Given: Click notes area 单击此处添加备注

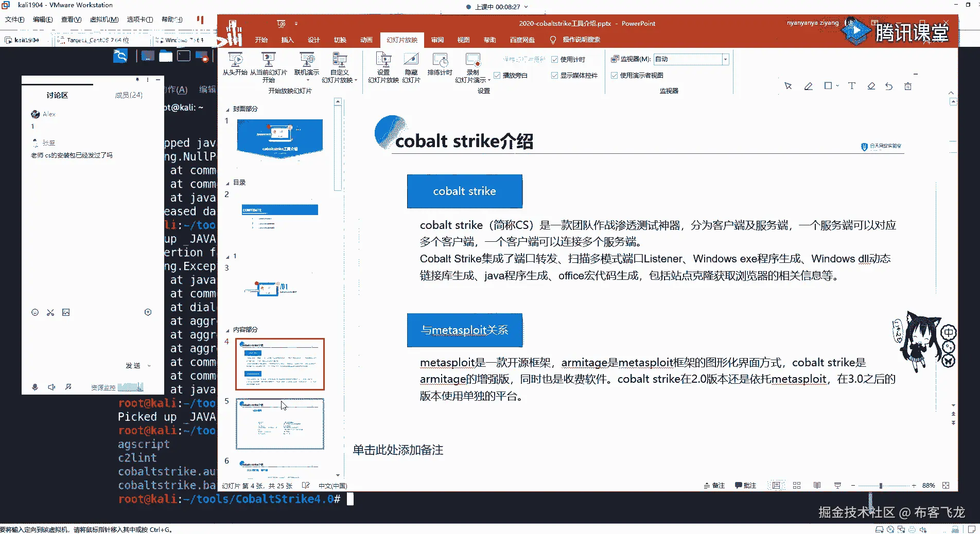Looking at the screenshot, I should [398, 450].
